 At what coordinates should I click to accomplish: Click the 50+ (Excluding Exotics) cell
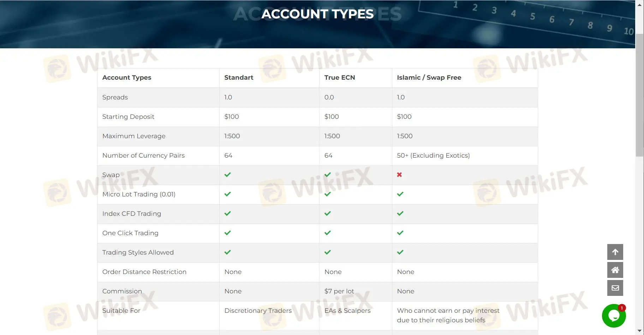[433, 156]
